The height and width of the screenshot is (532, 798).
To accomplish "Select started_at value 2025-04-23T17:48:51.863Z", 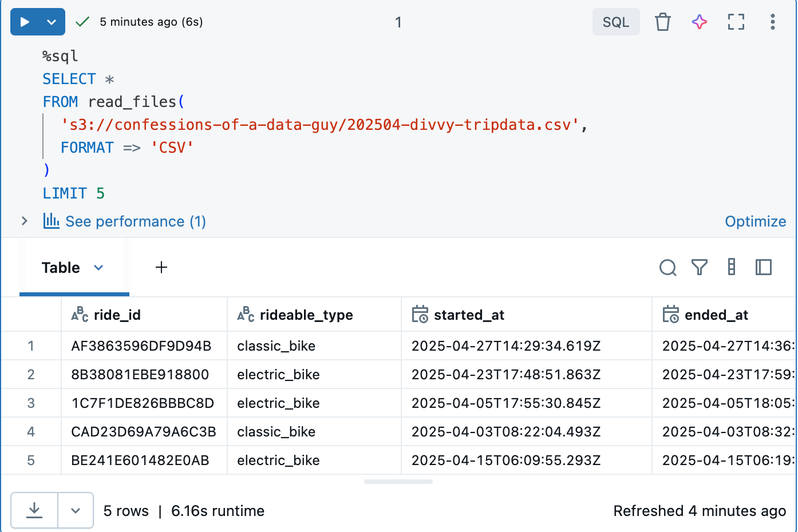I will click(x=527, y=374).
